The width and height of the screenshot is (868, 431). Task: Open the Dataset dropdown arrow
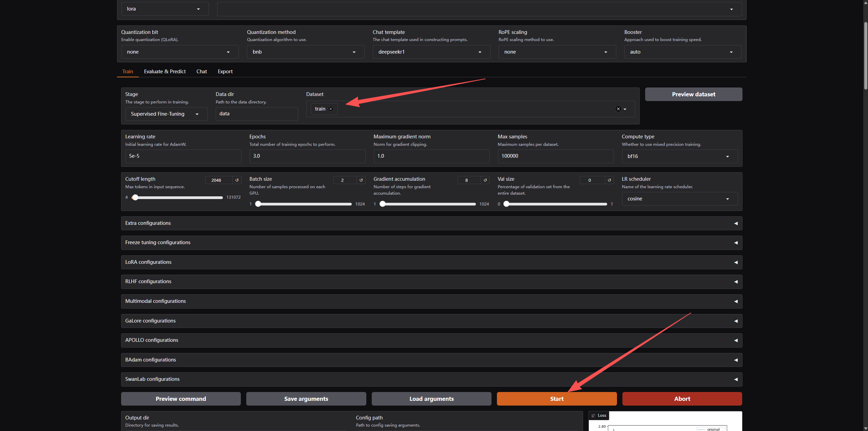click(625, 109)
